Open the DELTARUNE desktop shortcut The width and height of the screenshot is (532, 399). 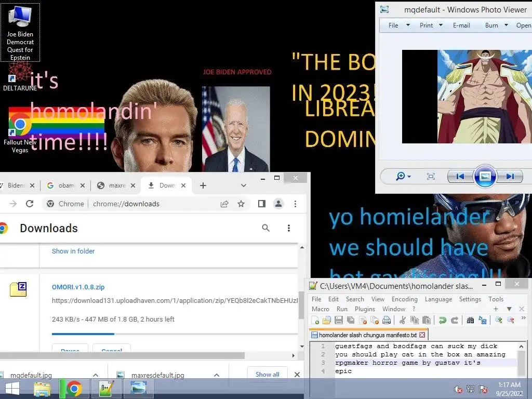[x=20, y=77]
